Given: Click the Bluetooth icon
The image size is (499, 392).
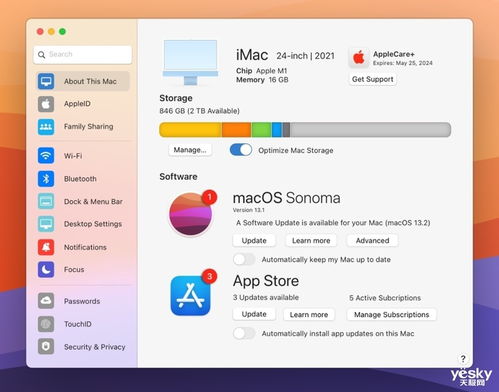Looking at the screenshot, I should (x=46, y=179).
